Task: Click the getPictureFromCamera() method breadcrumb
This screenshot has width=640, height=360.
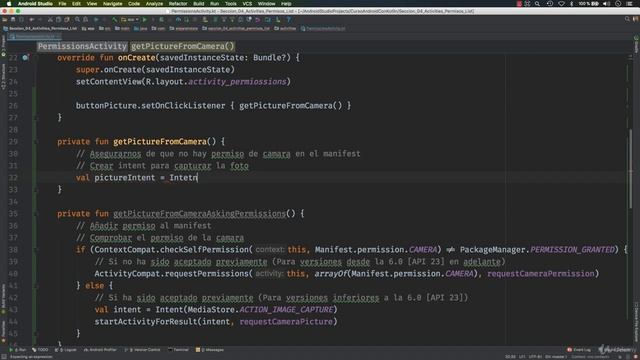Action: 182,47
